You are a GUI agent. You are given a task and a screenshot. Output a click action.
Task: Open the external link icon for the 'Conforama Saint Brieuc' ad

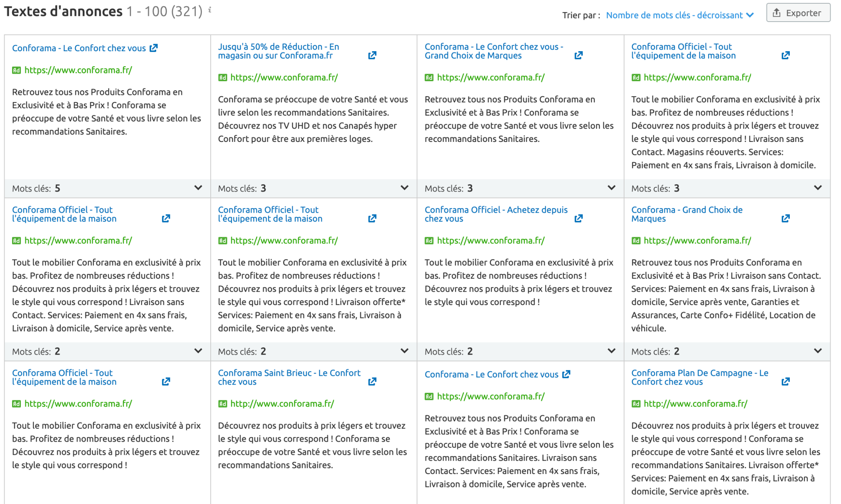tap(372, 382)
